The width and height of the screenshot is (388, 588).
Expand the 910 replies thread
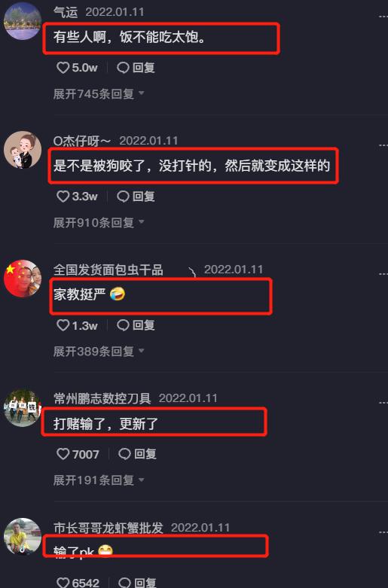pos(99,222)
